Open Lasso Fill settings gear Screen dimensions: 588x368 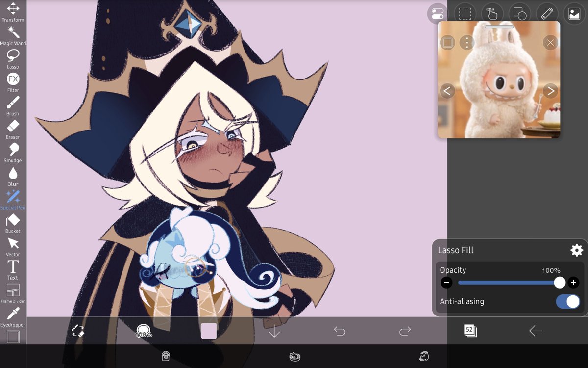click(577, 250)
